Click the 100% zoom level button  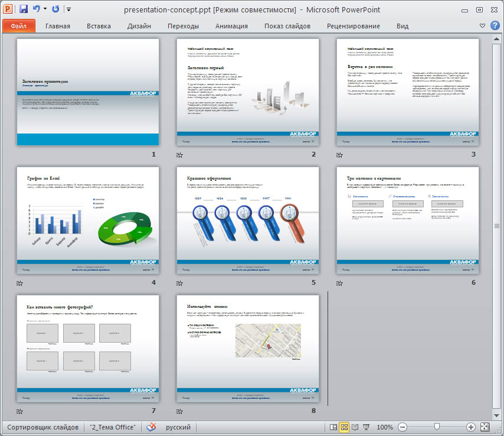384,427
